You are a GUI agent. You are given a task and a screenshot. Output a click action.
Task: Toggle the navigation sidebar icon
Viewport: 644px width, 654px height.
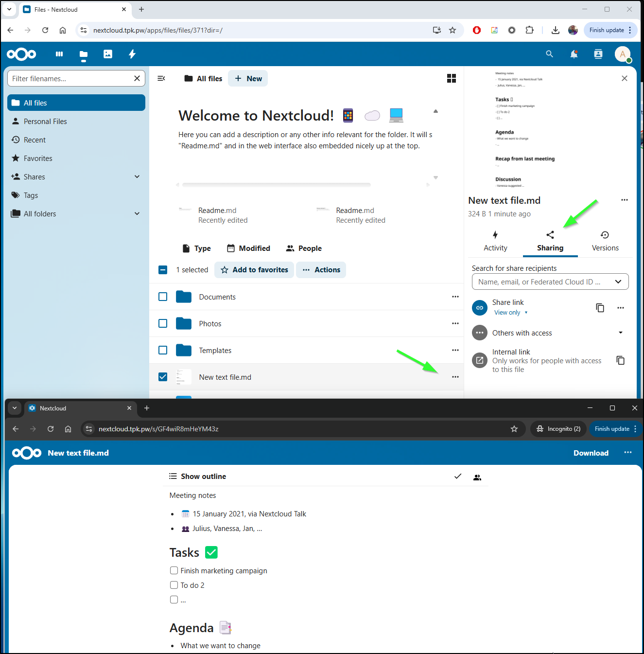[x=161, y=78]
